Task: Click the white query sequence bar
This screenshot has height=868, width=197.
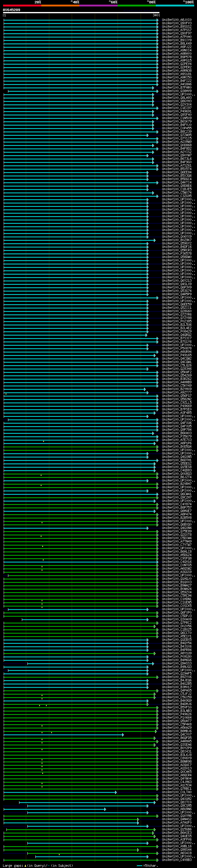Action: click(81, 12)
